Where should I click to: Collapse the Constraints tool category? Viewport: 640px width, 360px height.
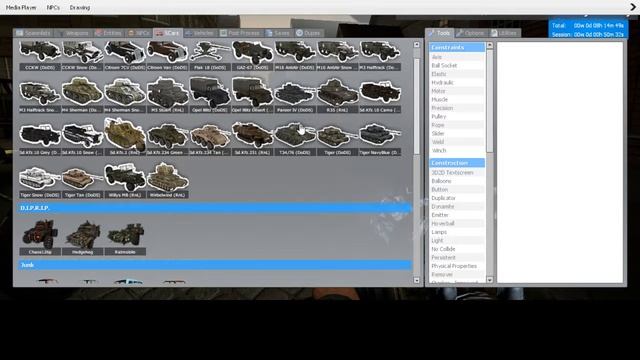[457, 47]
